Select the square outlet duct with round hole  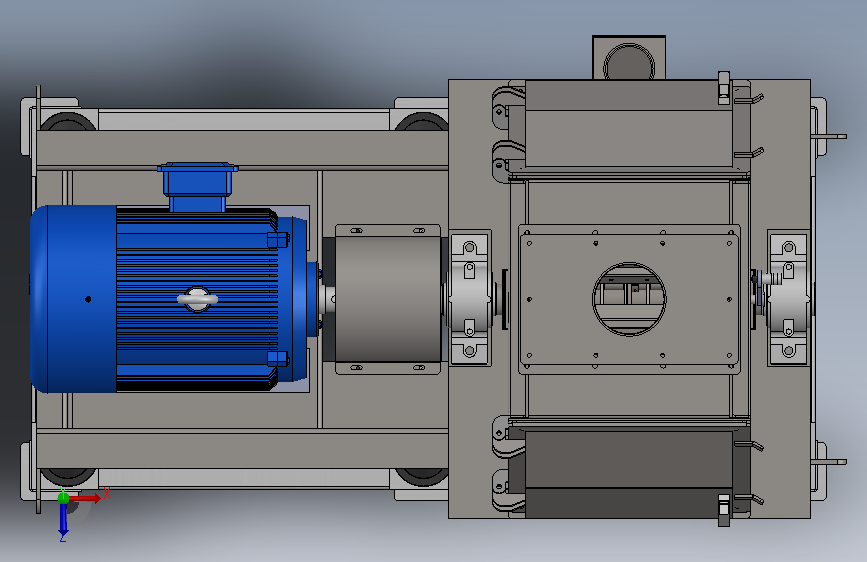[629, 58]
